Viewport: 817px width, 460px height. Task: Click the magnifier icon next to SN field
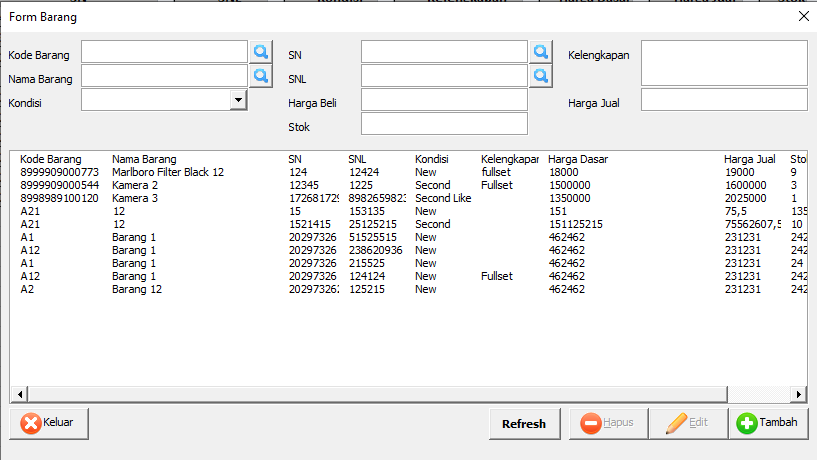pyautogui.click(x=540, y=51)
